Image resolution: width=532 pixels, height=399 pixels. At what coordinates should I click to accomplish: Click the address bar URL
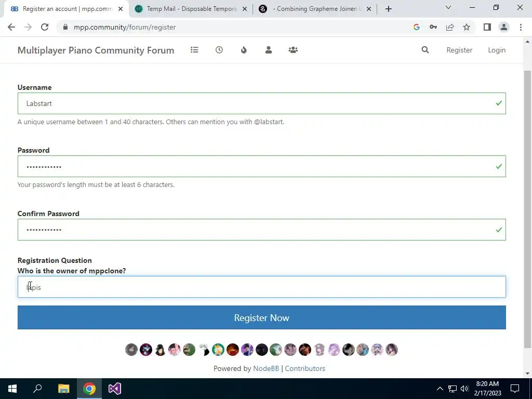pos(125,27)
